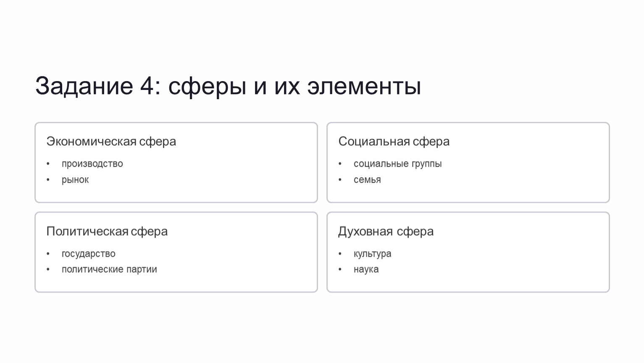Click the bullet point before 'производство'
The image size is (644, 363).
click(48, 164)
